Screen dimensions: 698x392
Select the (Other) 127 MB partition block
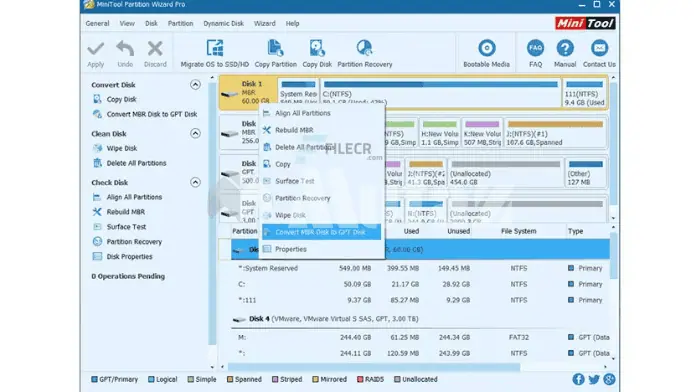(585, 173)
